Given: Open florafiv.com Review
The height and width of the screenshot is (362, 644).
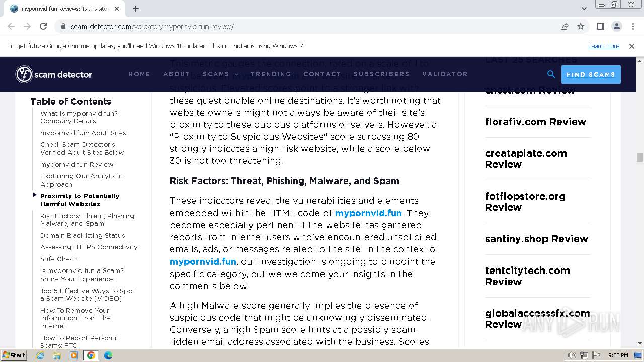Looking at the screenshot, I should (535, 122).
